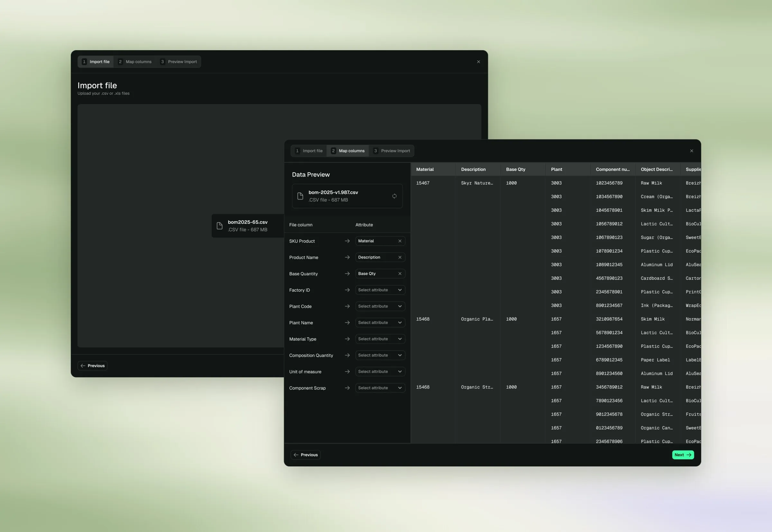The width and height of the screenshot is (772, 532).
Task: Select Import file tab in back window
Action: point(96,62)
